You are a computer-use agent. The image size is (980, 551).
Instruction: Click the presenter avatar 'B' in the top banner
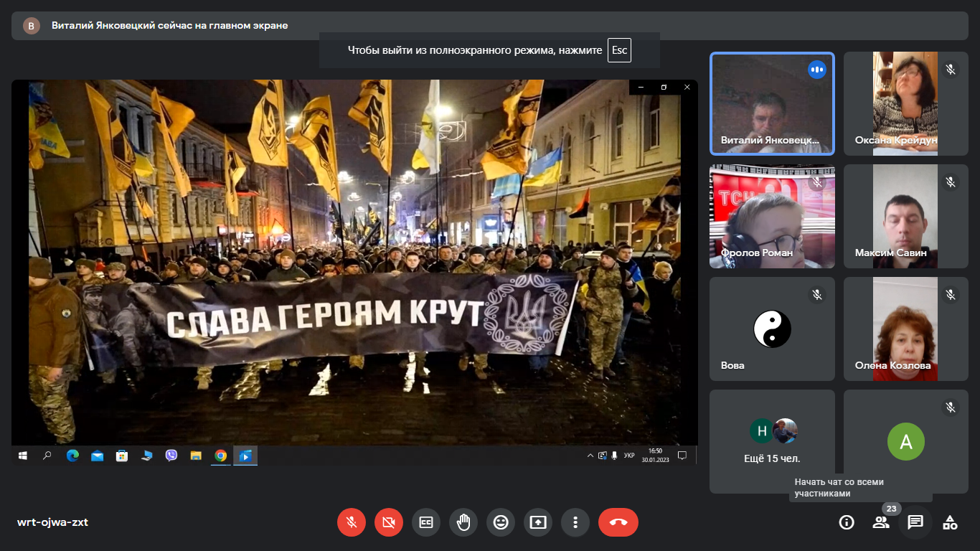click(32, 26)
